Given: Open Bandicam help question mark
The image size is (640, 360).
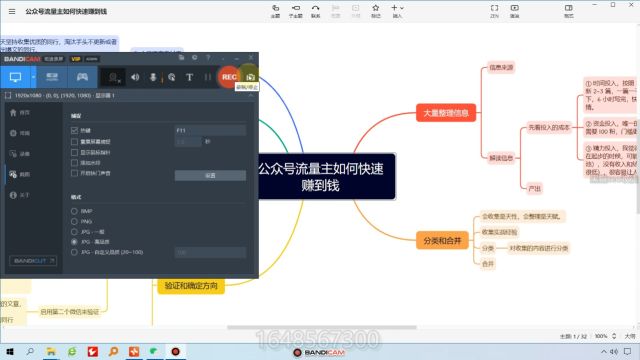Looking at the screenshot, I should (x=208, y=58).
